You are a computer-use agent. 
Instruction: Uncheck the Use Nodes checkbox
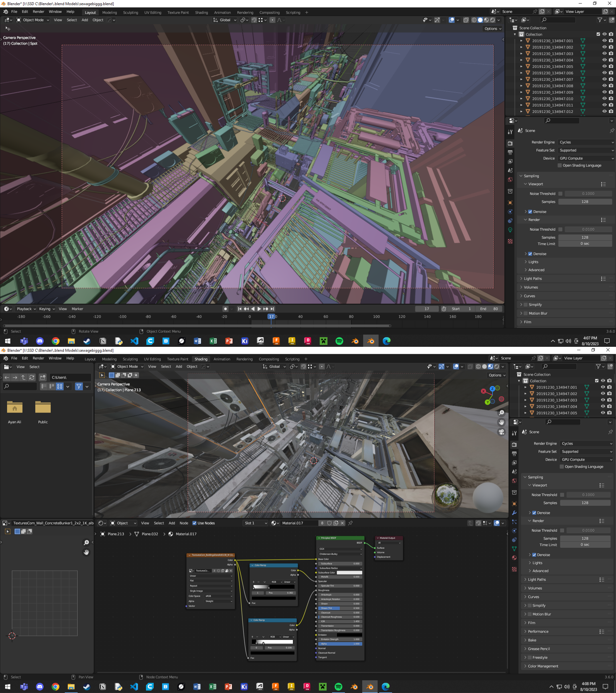195,523
